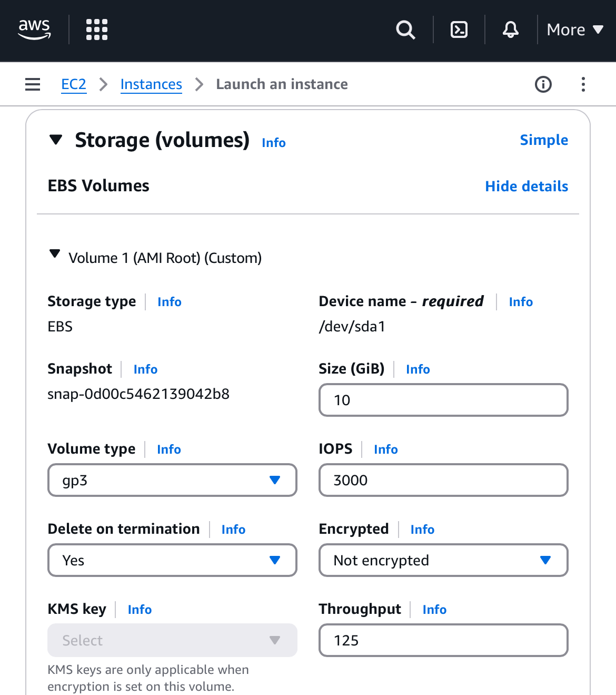Switch to Simple storage view
The width and height of the screenshot is (616, 695).
[x=544, y=140]
